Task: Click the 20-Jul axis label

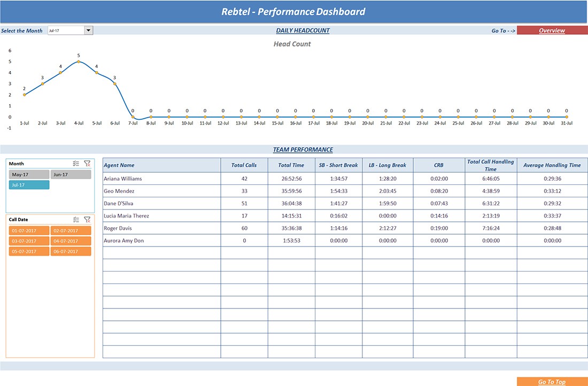Action: pyautogui.click(x=368, y=123)
